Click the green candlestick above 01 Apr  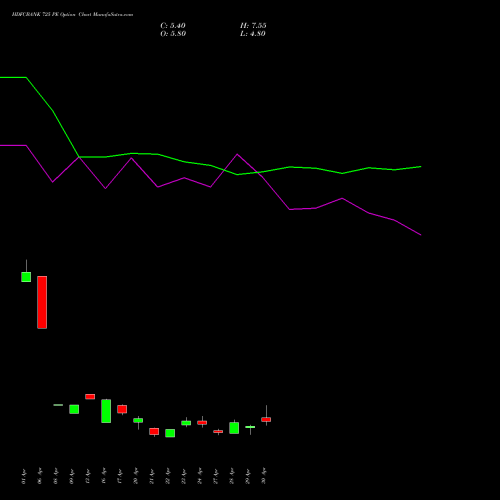26,277
